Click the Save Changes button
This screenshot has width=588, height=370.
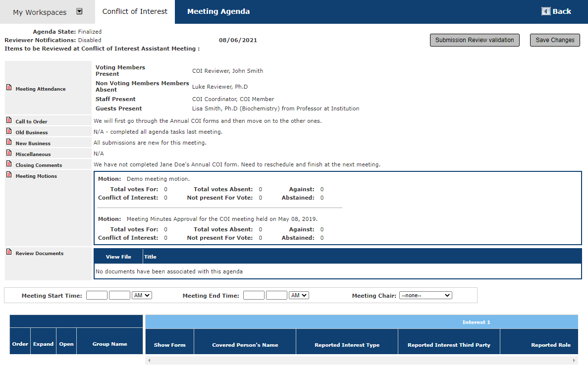pos(555,40)
